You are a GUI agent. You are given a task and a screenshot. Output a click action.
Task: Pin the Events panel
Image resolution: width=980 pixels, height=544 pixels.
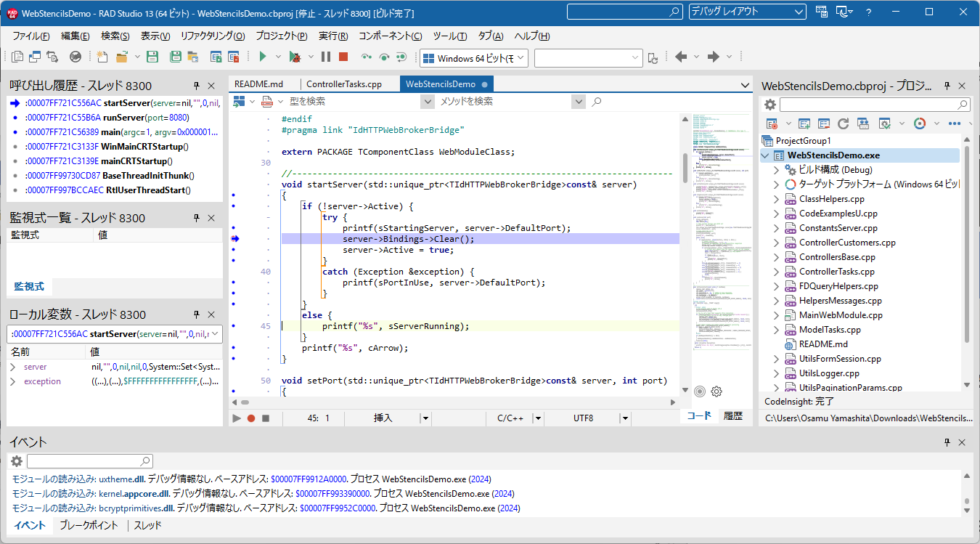[x=947, y=442]
